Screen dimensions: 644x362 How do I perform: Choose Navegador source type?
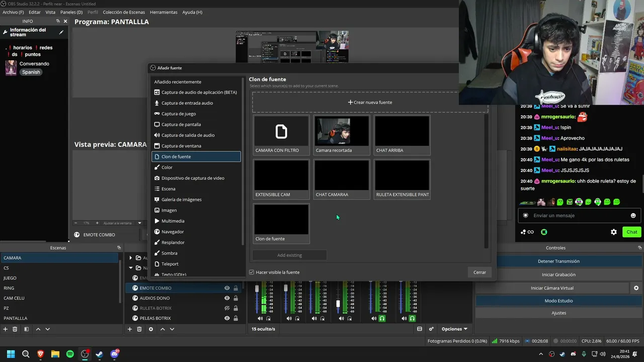coord(196,232)
